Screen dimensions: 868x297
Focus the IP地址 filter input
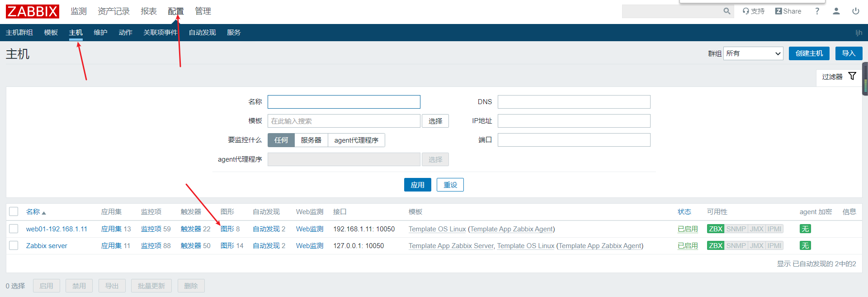coord(574,121)
